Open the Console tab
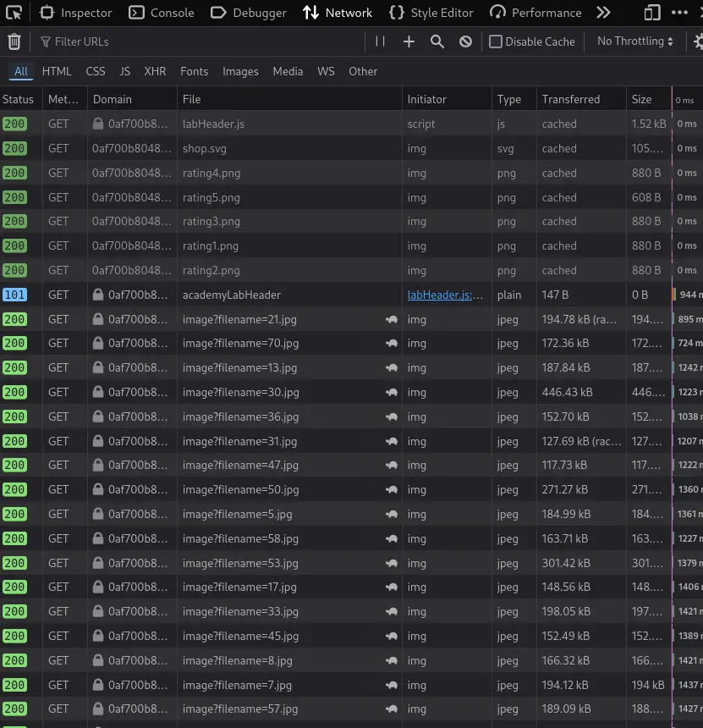Viewport: 703px width, 728px height. (x=161, y=13)
